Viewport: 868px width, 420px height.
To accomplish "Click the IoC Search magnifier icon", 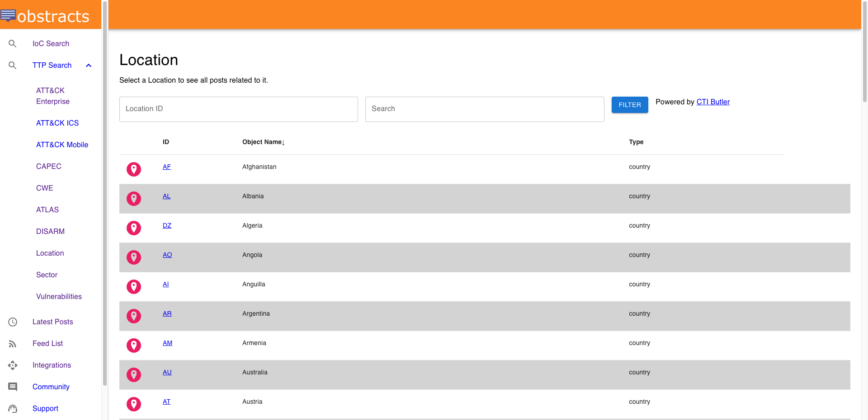I will click(x=13, y=44).
